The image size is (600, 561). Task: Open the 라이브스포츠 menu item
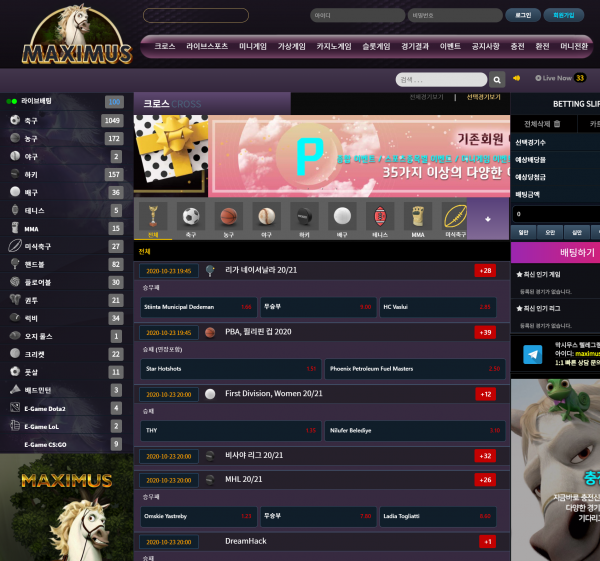(x=207, y=46)
